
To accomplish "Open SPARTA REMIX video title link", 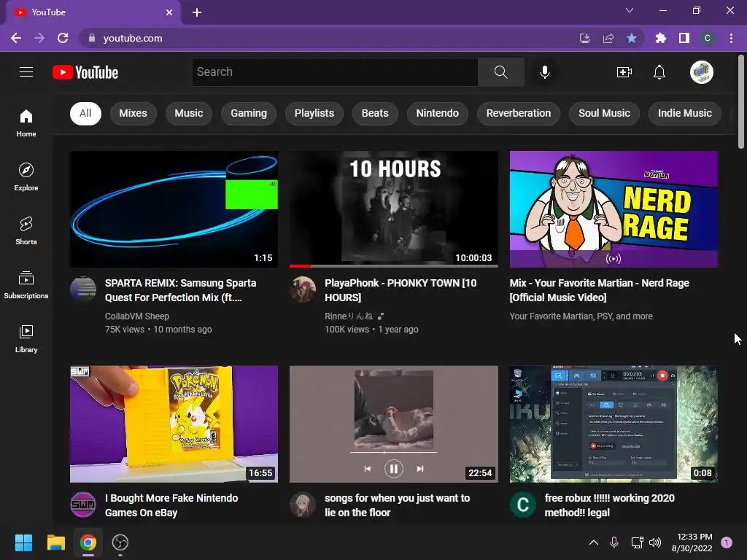I will pyautogui.click(x=181, y=290).
